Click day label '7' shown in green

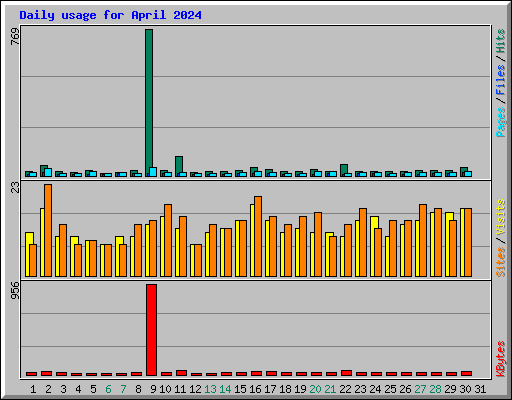[x=123, y=389]
